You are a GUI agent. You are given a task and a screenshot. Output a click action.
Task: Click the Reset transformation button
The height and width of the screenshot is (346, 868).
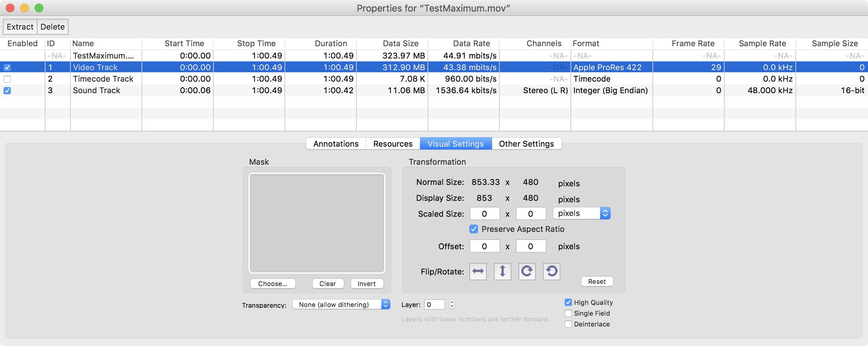click(596, 282)
